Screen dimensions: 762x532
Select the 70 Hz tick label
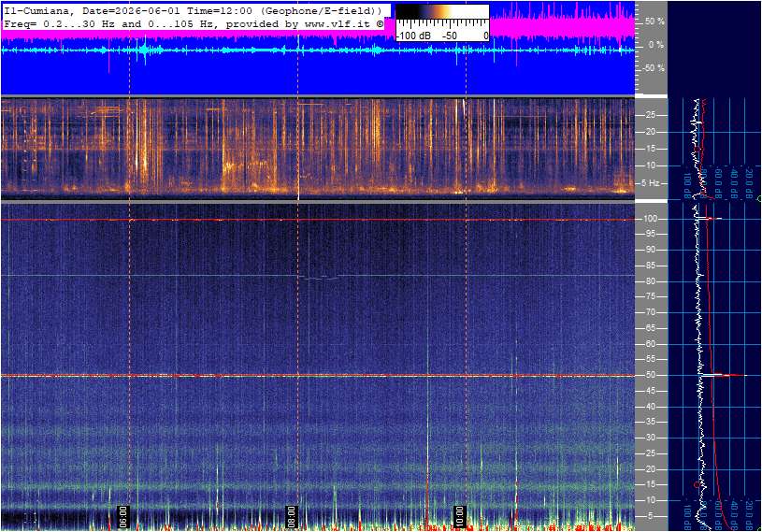tap(650, 312)
